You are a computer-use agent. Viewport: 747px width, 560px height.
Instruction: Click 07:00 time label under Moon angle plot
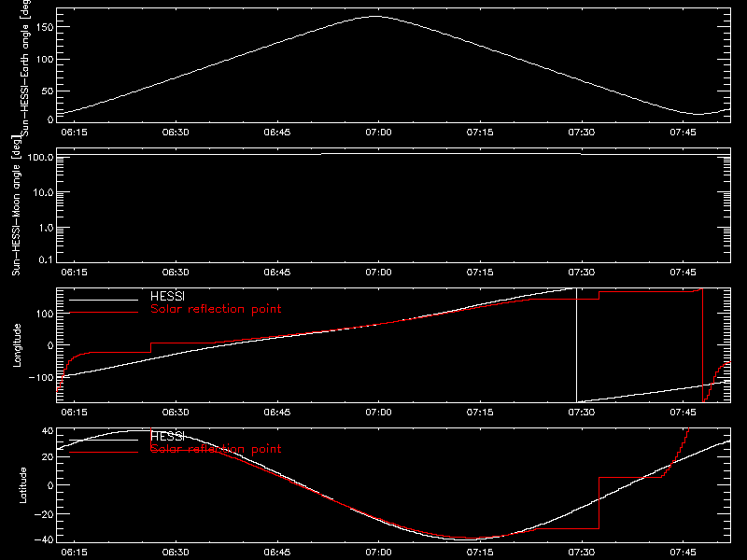point(379,273)
